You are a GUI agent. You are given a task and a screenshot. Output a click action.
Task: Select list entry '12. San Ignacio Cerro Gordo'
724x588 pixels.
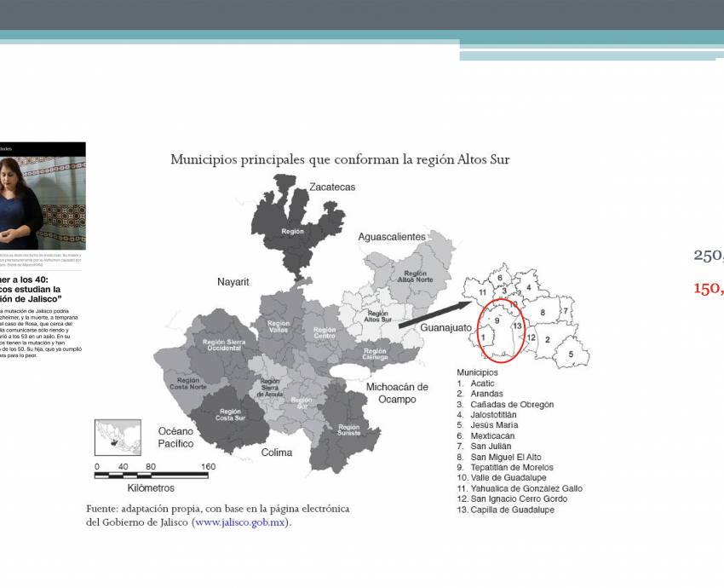pyautogui.click(x=512, y=499)
